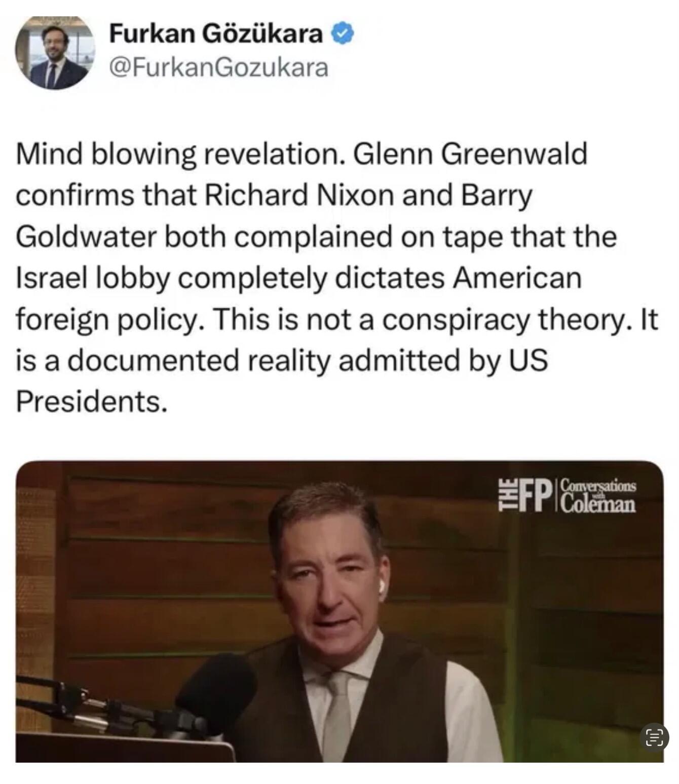Click the word 'Goldwater' in the tweet

point(86,237)
